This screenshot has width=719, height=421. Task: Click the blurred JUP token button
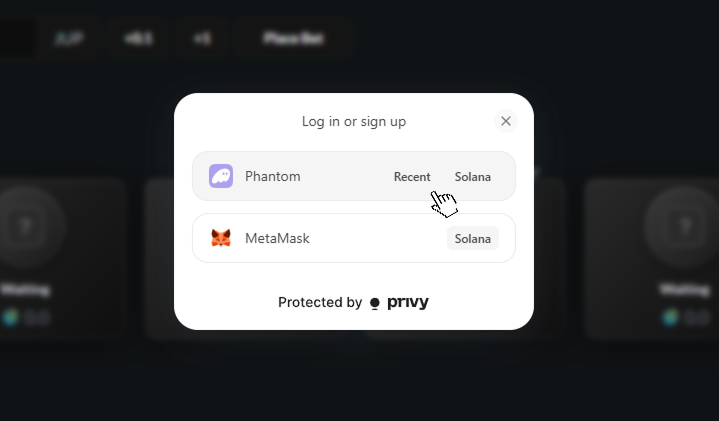click(x=69, y=39)
